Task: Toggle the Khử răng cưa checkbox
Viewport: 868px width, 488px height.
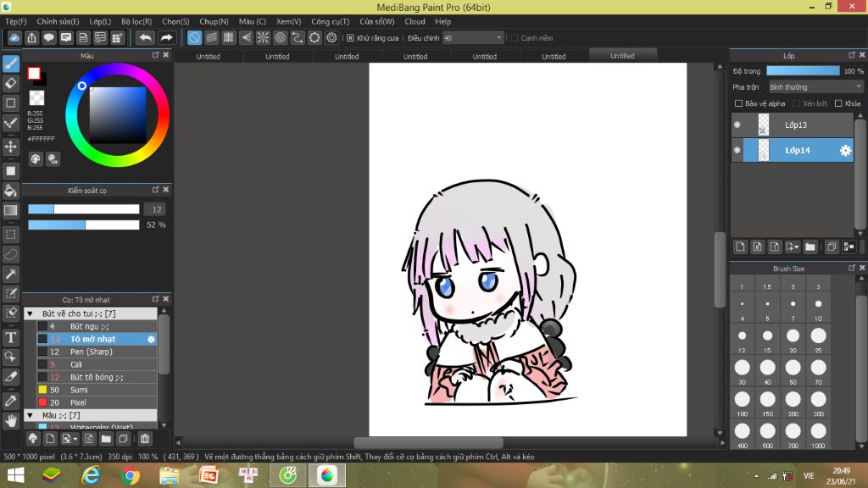Action: click(x=350, y=38)
